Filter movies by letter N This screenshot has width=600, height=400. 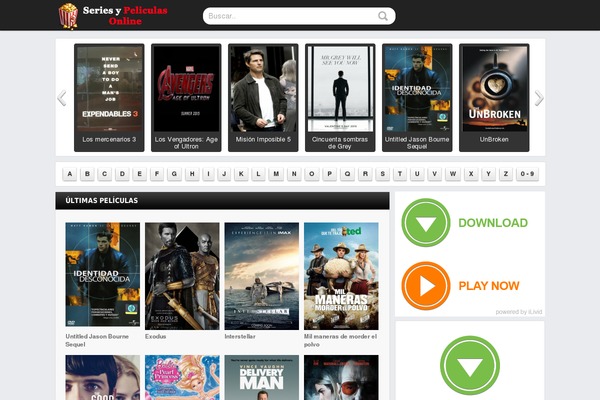point(294,174)
